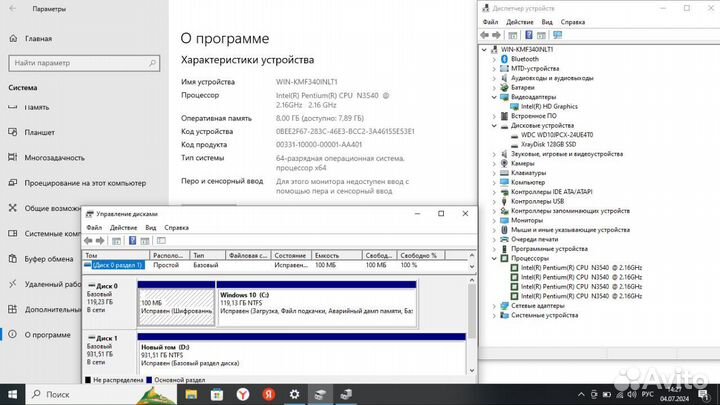Click the РУС language indicator
The height and width of the screenshot is (405, 720).
coord(647,394)
